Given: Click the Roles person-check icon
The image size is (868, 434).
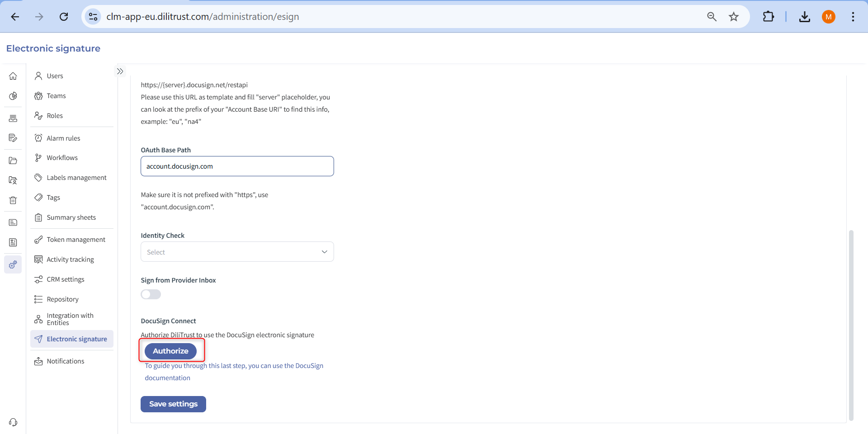Looking at the screenshot, I should click(x=38, y=116).
